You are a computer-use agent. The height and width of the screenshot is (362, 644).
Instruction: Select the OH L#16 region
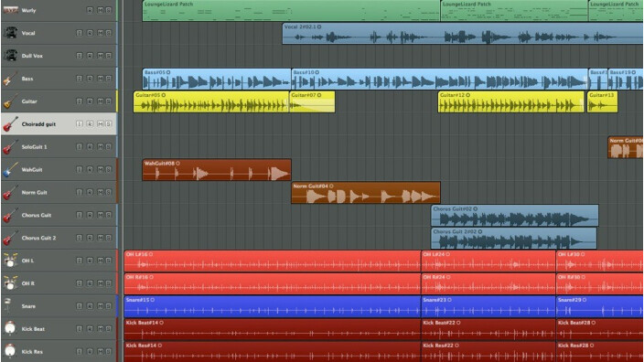(x=273, y=261)
